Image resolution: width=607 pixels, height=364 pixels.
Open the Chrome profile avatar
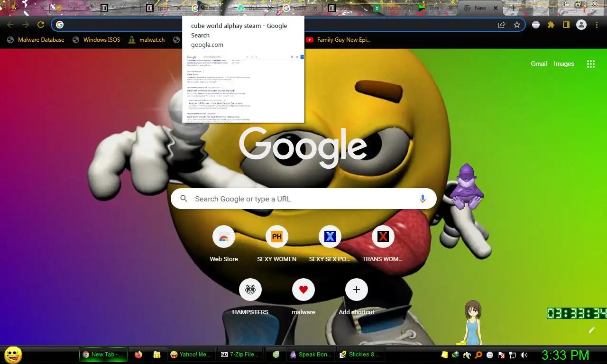click(x=581, y=25)
